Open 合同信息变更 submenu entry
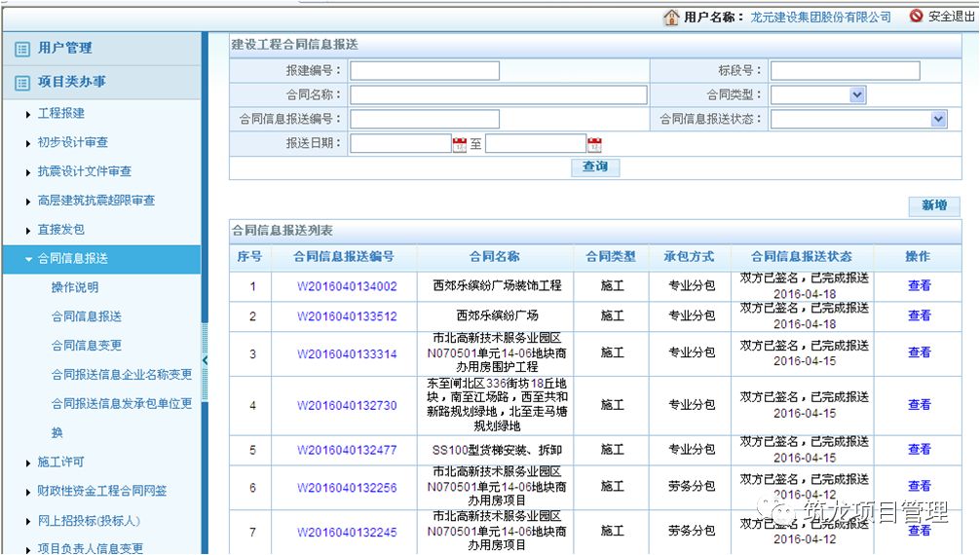This screenshot has height=555, width=980. click(87, 345)
